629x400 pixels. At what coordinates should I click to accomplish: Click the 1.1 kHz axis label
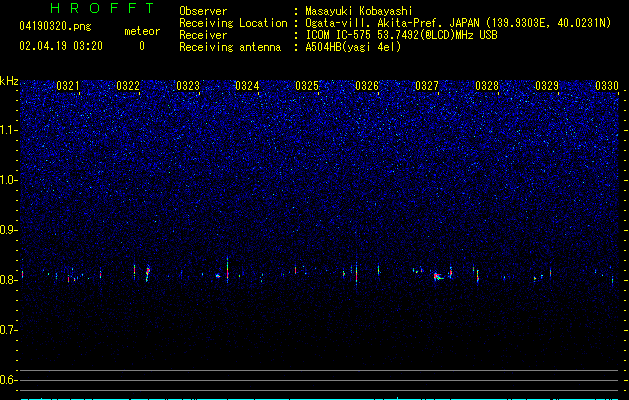pos(9,130)
